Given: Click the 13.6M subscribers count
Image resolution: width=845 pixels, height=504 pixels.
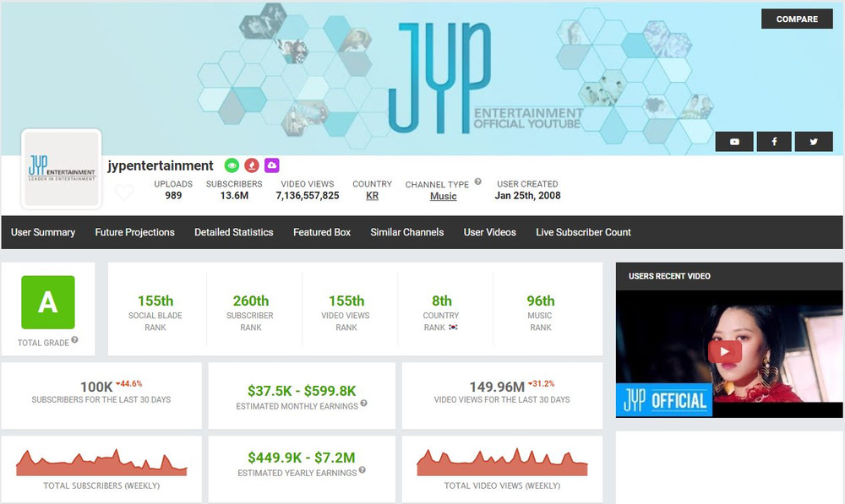Looking at the screenshot, I should 234,196.
